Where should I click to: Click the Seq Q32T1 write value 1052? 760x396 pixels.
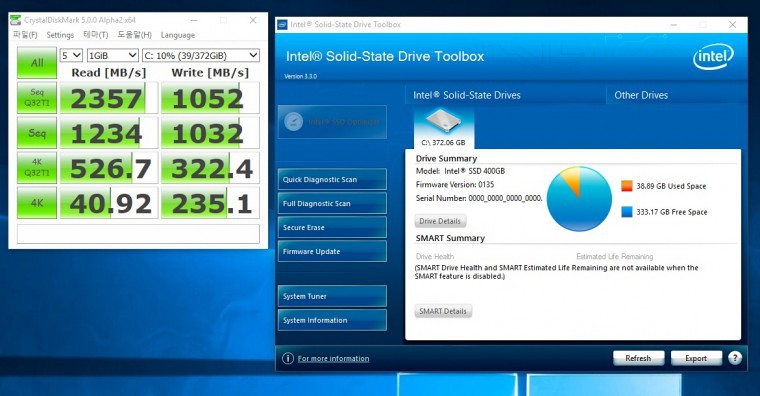(x=210, y=97)
